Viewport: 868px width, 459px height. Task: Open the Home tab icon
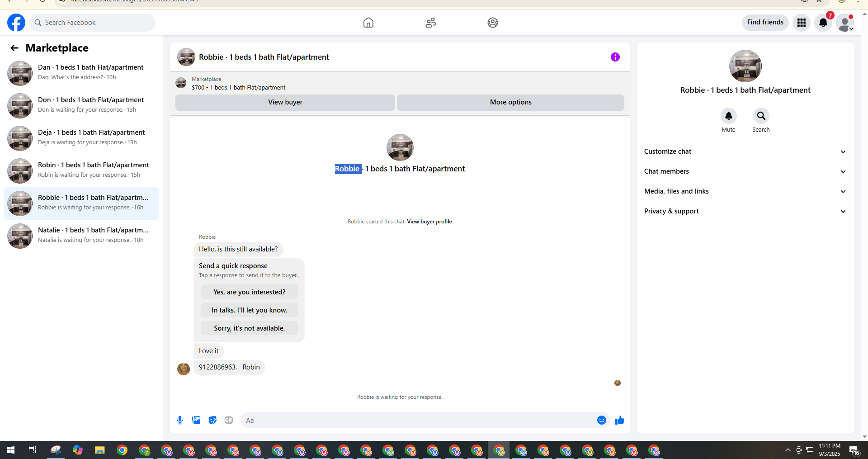(x=368, y=23)
